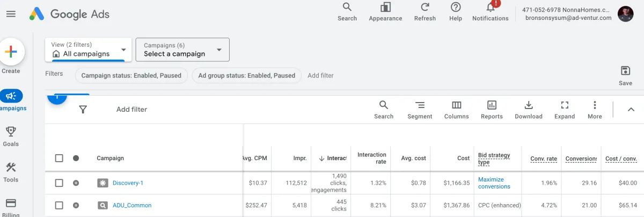Viewport: 644px width, 217px height.
Task: Select the $1,367.86 cost cell
Action: click(457, 205)
